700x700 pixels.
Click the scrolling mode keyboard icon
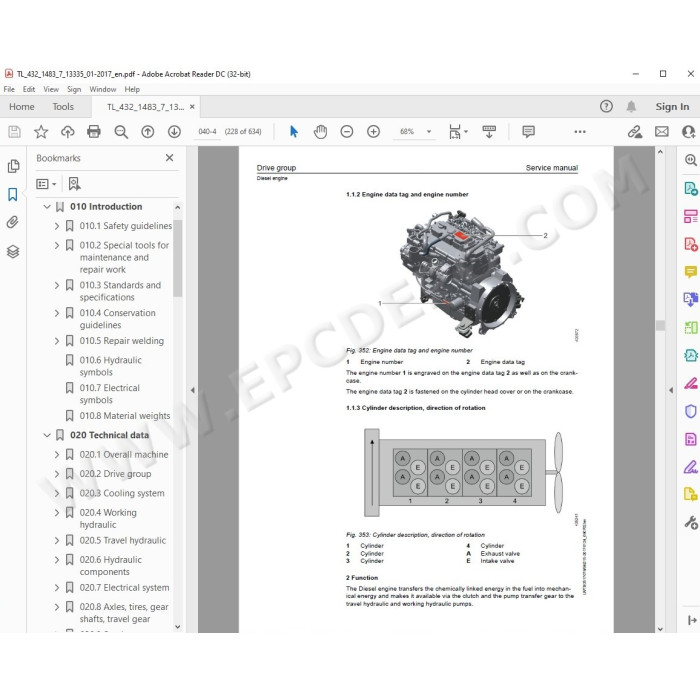pos(489,132)
